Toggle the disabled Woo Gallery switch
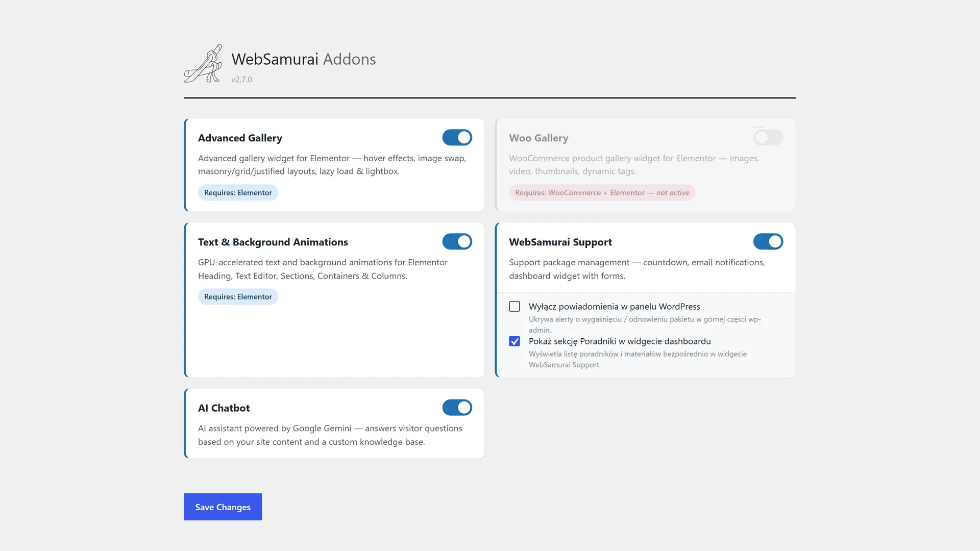Image resolution: width=980 pixels, height=551 pixels. pos(768,138)
